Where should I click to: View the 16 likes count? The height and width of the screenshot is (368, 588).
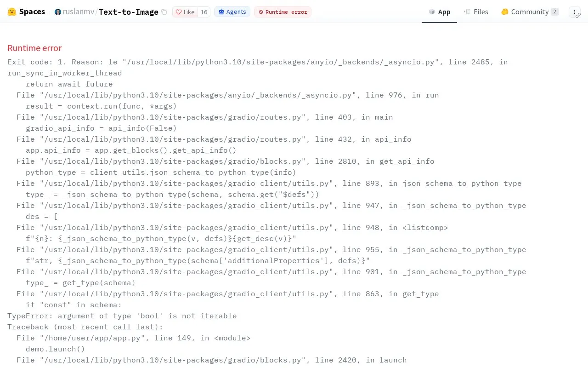point(204,12)
